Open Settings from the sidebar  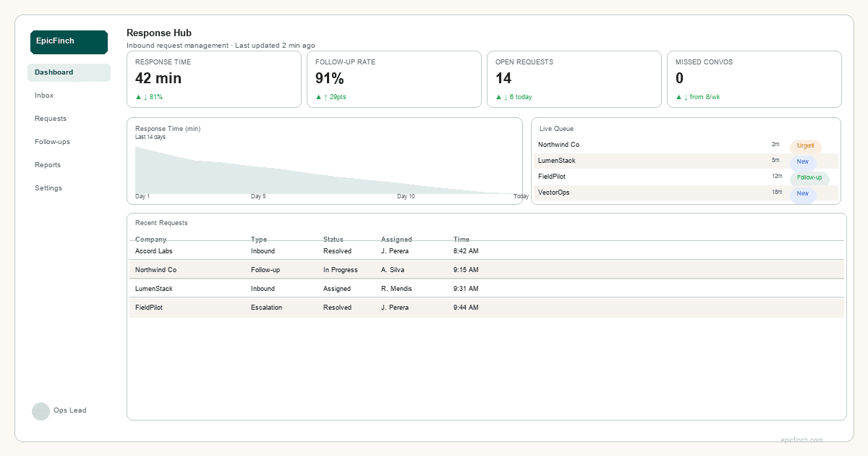(48, 187)
